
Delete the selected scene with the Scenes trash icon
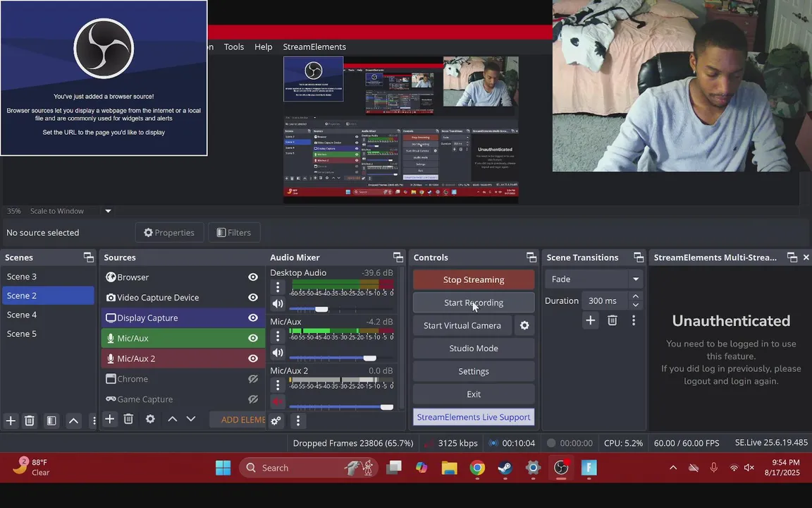pos(30,421)
